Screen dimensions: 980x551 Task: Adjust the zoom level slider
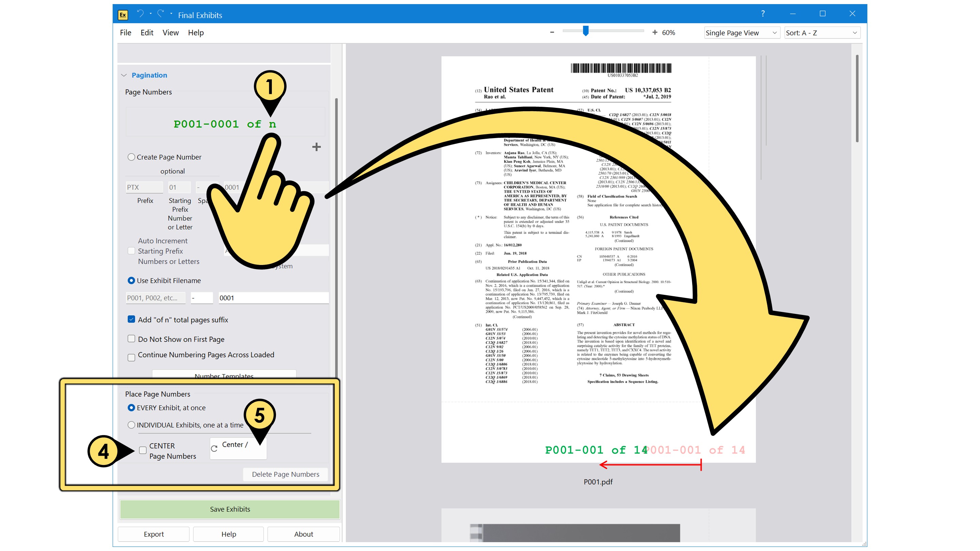click(x=585, y=32)
